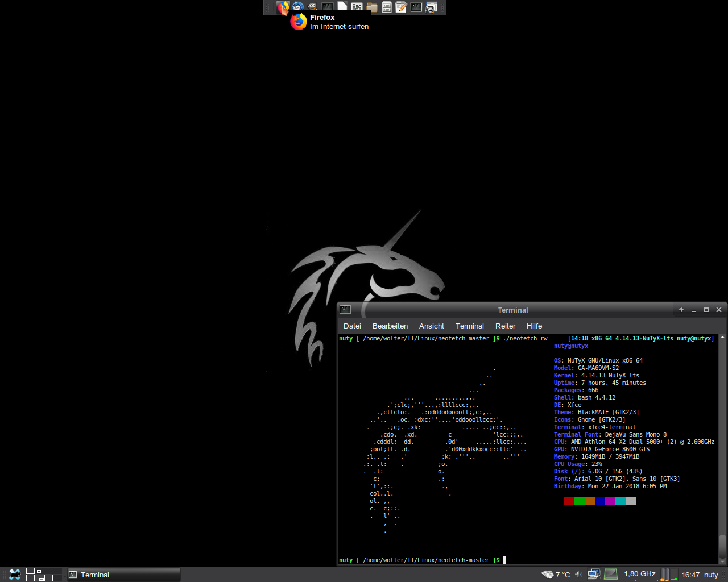Click the nuty@nutyx header text in terminal
The height and width of the screenshot is (582, 728).
click(571, 346)
